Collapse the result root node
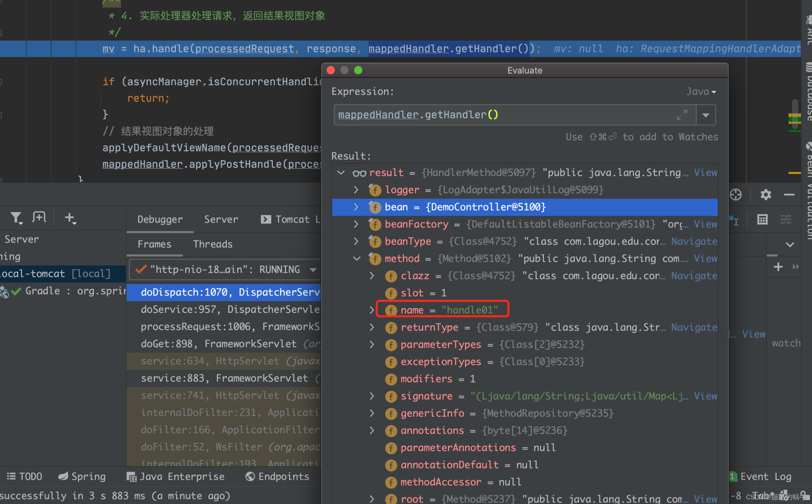This screenshot has height=504, width=812. 341,173
